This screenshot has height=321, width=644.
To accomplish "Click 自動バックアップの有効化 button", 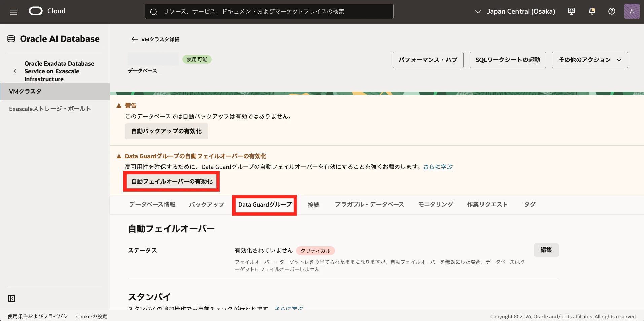I will (x=166, y=131).
